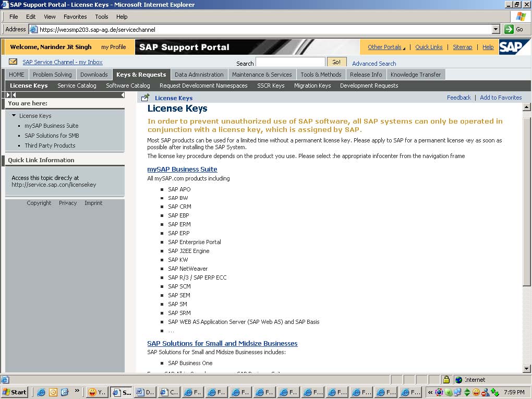Open Migration Keys sub-navigation item
The height and width of the screenshot is (399, 532).
[x=312, y=86]
